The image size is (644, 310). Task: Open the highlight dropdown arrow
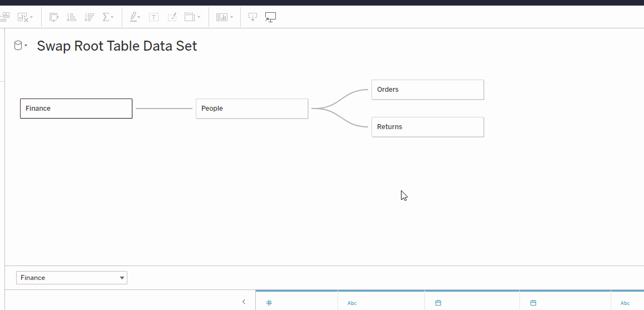point(139,17)
